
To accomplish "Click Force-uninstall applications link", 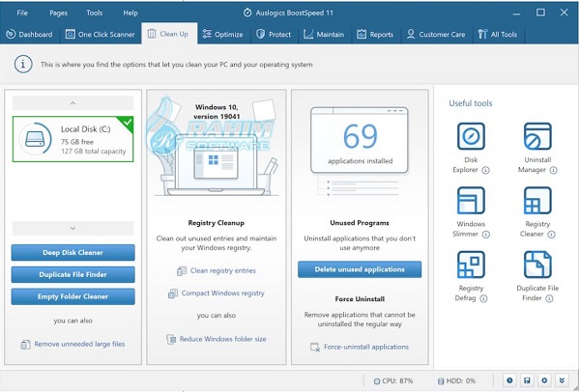I will click(x=360, y=347).
